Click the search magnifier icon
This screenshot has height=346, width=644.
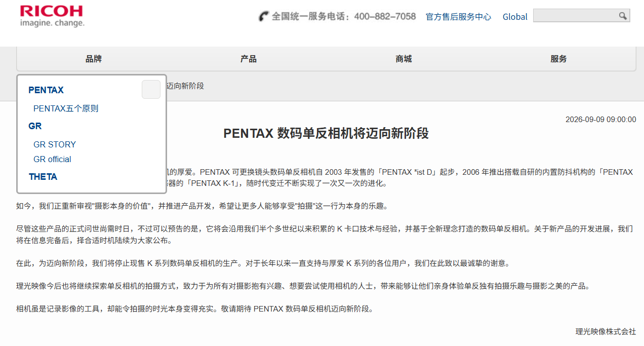click(x=623, y=16)
